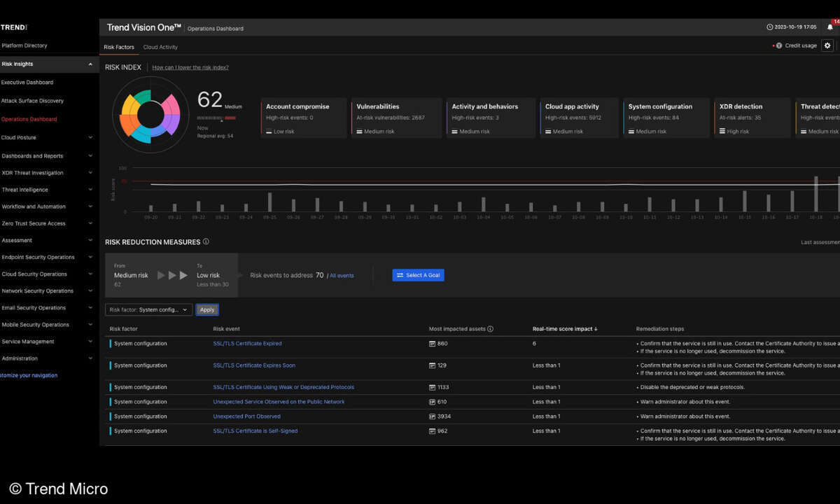Image resolution: width=840 pixels, height=504 pixels.
Task: Open the notifications bell icon
Action: point(830,27)
